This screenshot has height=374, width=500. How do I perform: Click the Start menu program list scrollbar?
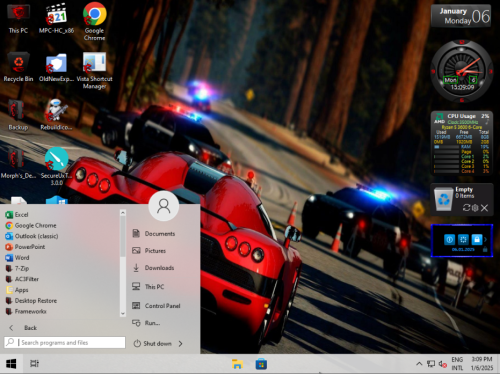123,237
